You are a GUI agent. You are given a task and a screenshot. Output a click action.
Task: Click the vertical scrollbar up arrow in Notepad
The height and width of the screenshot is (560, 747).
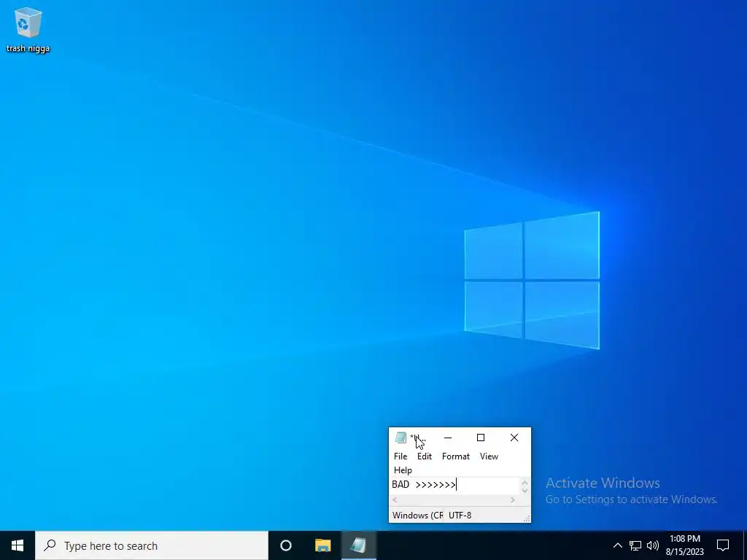coord(525,482)
